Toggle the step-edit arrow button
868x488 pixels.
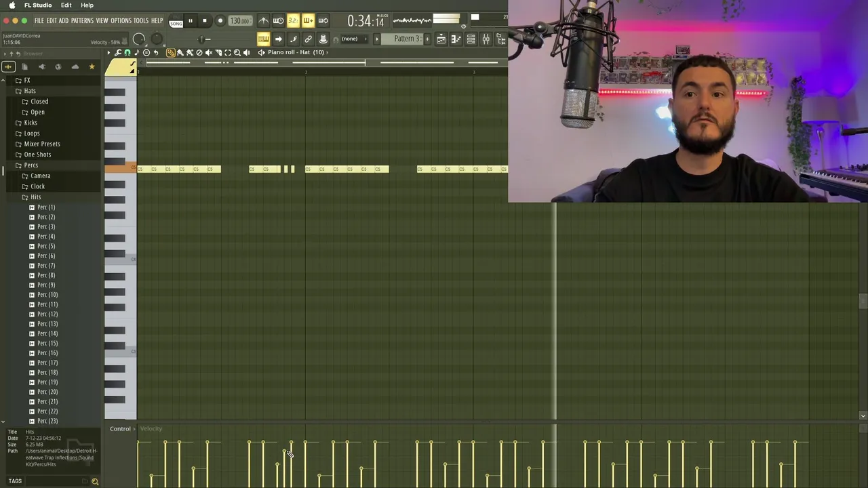(x=278, y=39)
